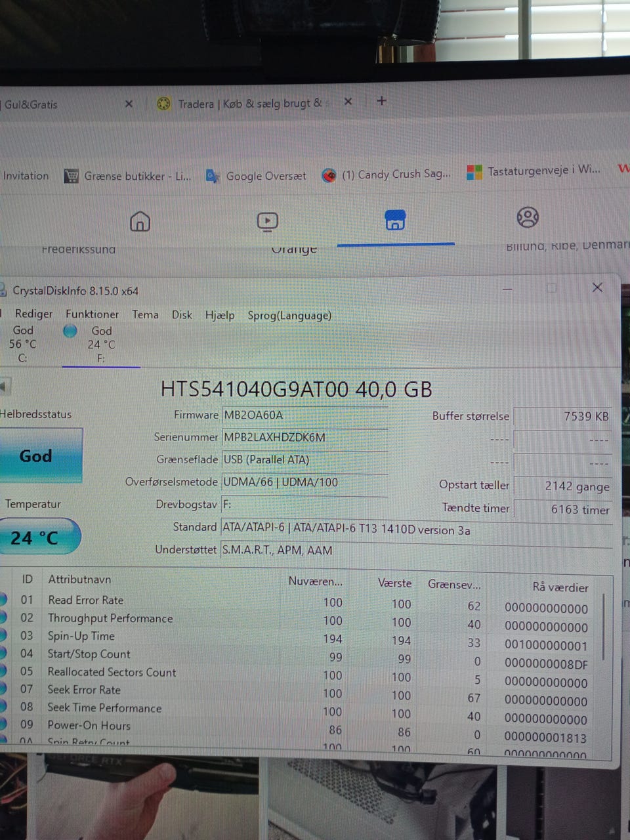Select drive F: at 24 °C

pos(101,345)
